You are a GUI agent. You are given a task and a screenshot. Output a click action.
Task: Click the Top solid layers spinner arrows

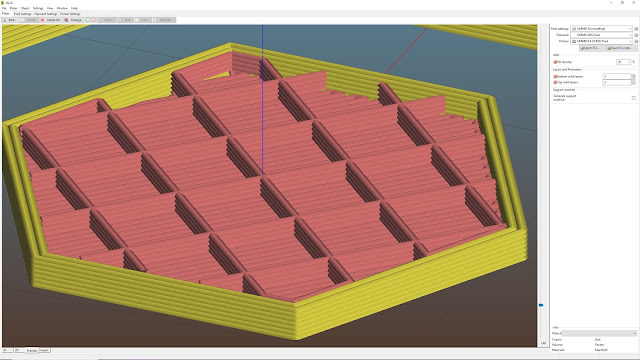pos(633,82)
